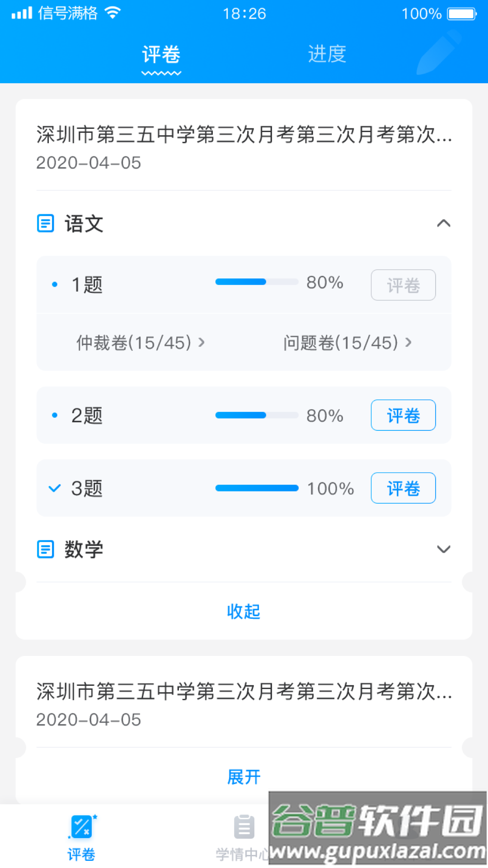Screen dimensions: 488x868
Task: Collapse the 语文 section chevron
Action: [443, 223]
